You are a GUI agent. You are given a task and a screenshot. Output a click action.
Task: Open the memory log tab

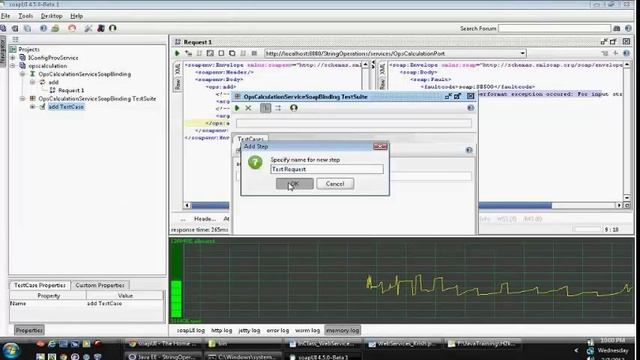342,330
